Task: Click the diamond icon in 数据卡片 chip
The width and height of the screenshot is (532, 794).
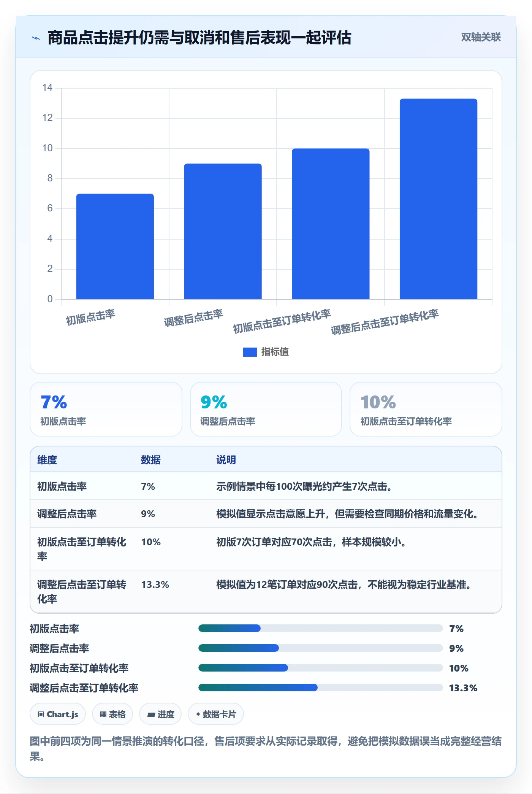Action: [198, 714]
